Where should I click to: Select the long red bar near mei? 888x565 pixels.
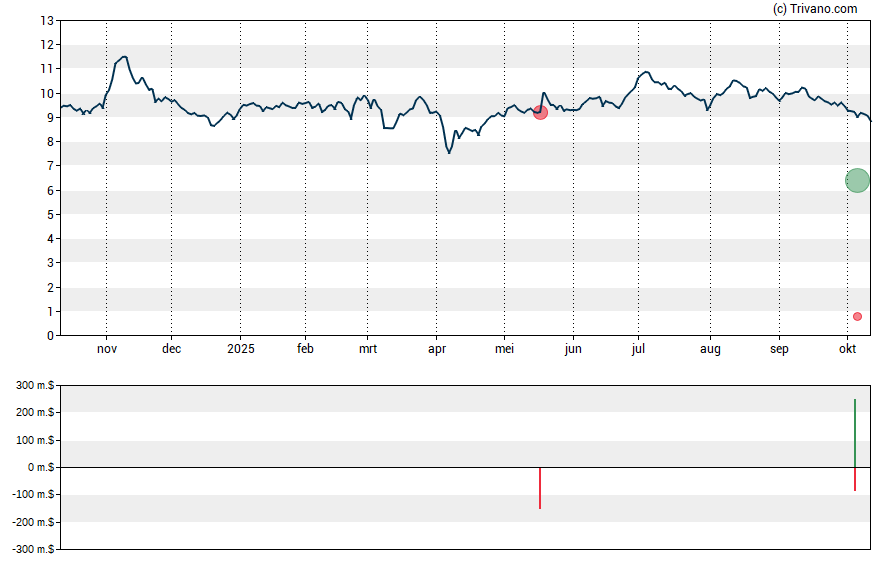pos(540,488)
